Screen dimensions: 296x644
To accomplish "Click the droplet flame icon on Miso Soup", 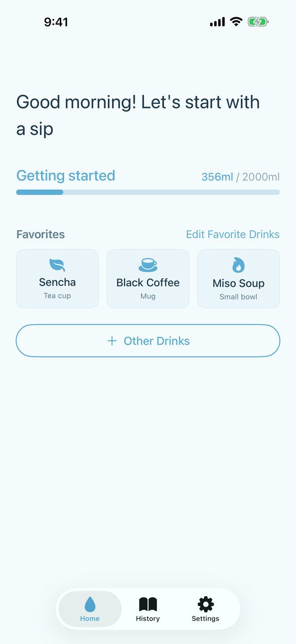I will (238, 265).
